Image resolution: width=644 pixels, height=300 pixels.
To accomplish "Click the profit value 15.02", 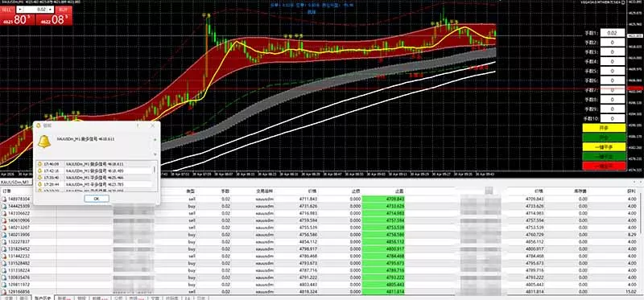I will click(631, 292).
